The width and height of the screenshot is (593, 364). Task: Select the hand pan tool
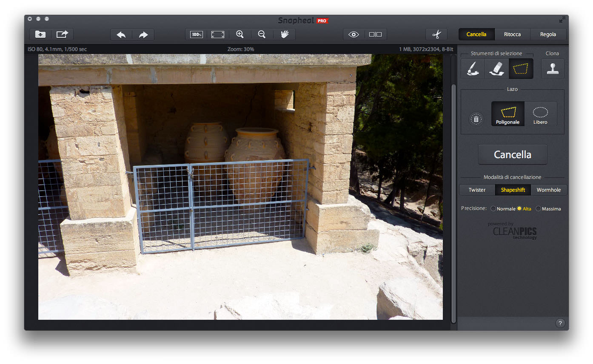click(x=285, y=34)
